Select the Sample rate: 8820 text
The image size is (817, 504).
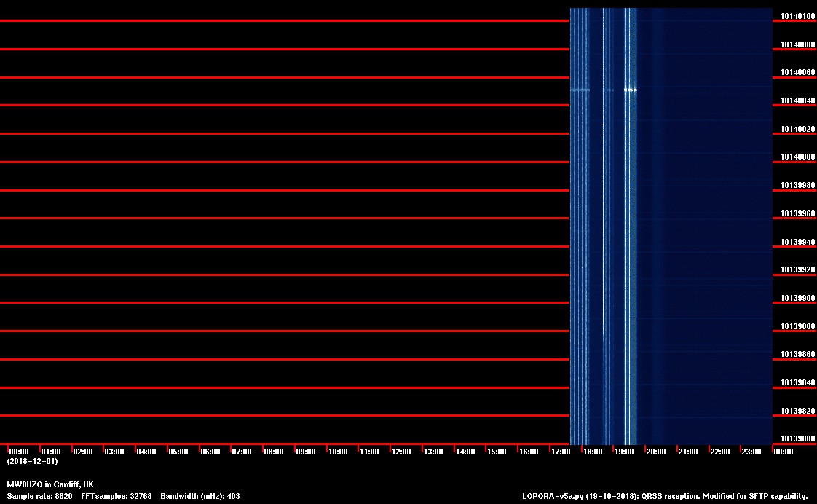(39, 496)
